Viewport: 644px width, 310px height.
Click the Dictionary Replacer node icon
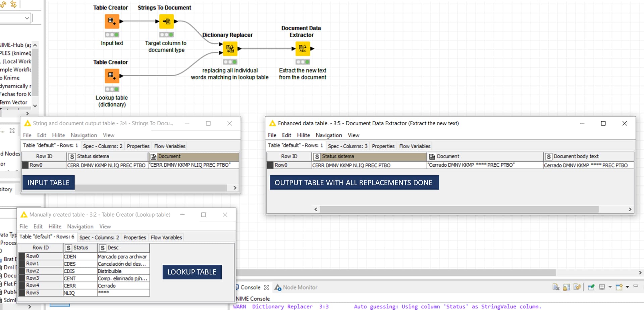pos(230,49)
